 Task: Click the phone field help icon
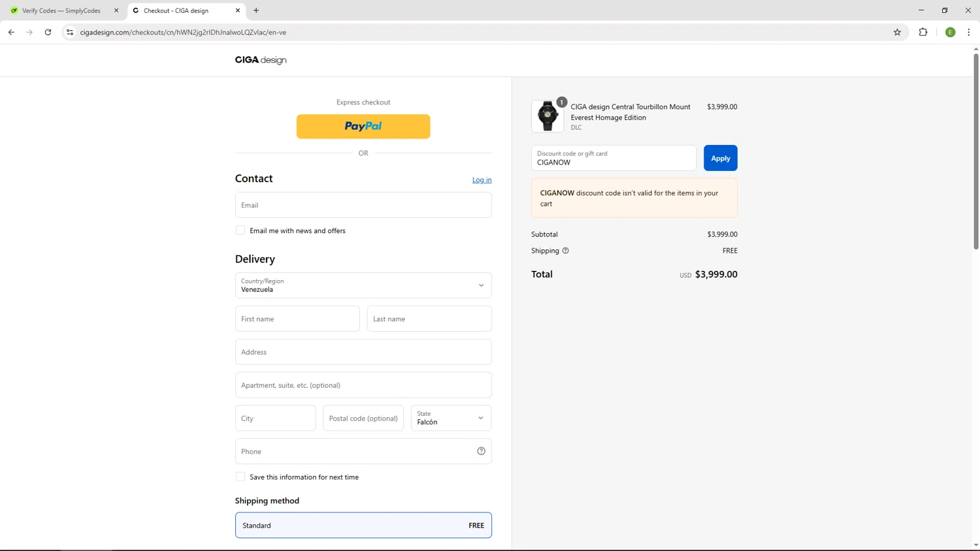click(x=481, y=451)
